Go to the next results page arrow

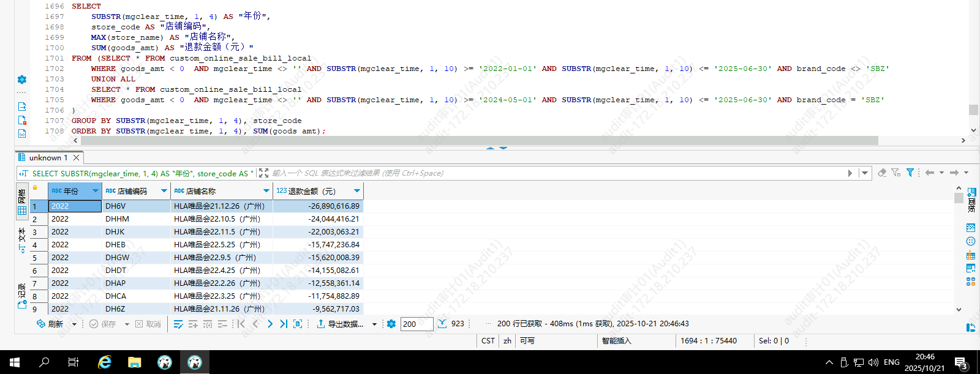270,324
